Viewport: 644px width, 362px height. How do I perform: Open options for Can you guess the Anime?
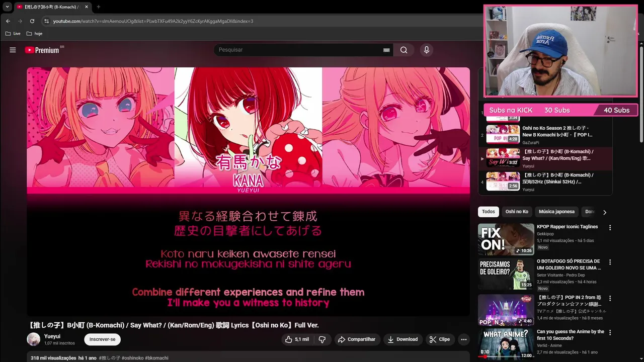[x=610, y=333]
